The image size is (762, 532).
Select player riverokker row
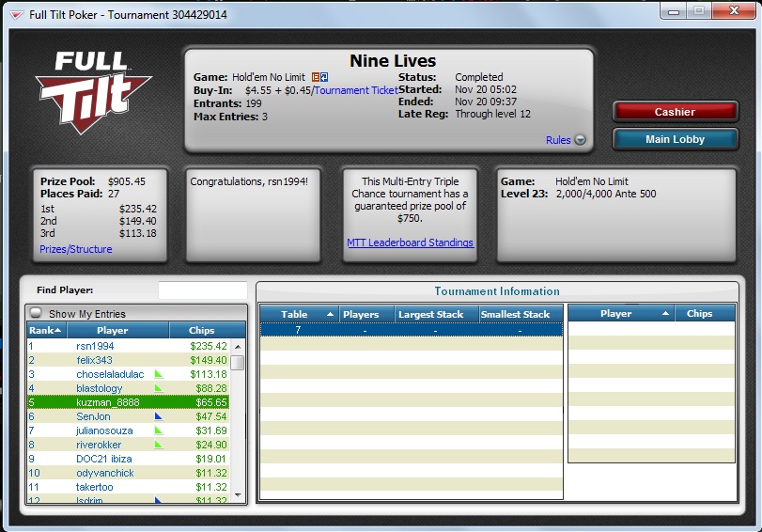[129, 445]
